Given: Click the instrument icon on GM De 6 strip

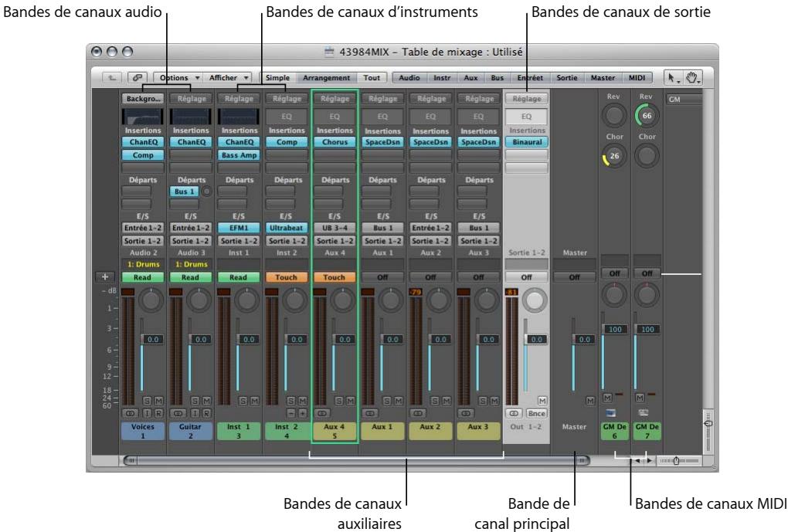Looking at the screenshot, I should pos(610,413).
